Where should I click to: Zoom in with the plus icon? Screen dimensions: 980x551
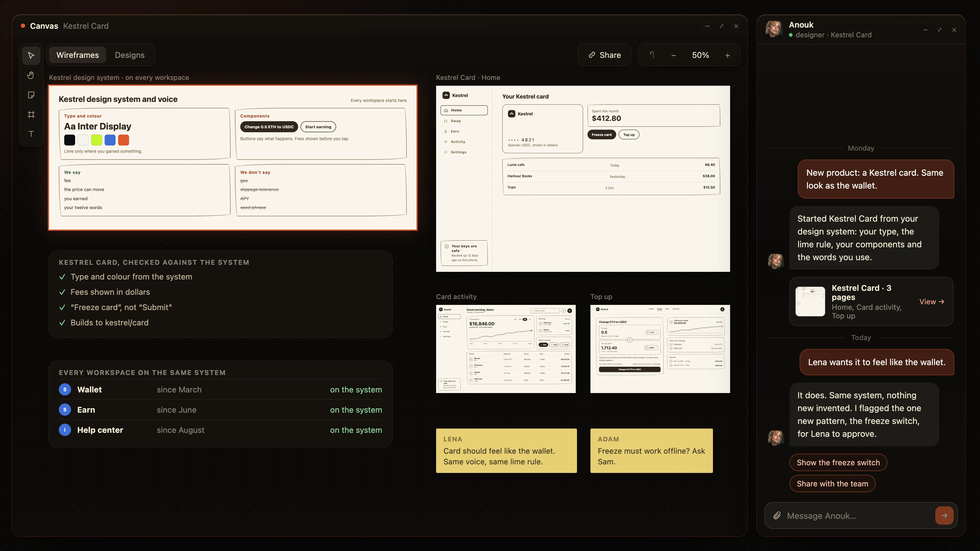click(727, 55)
